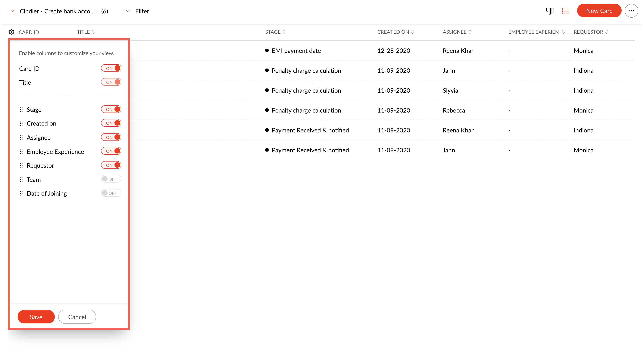Turn on the Date of Joining toggle
The height and width of the screenshot is (364, 643).
point(111,193)
